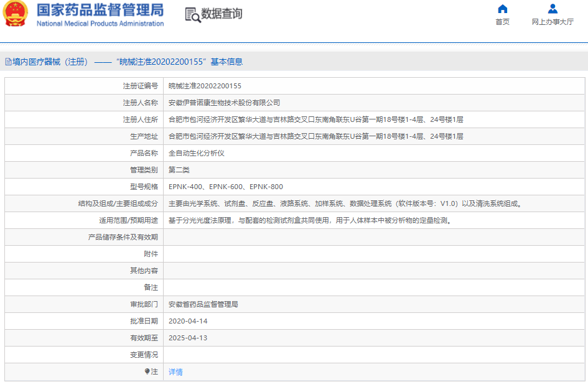Click the 网上办事大厅 user icon
This screenshot has height=382, width=588.
coord(553,9)
